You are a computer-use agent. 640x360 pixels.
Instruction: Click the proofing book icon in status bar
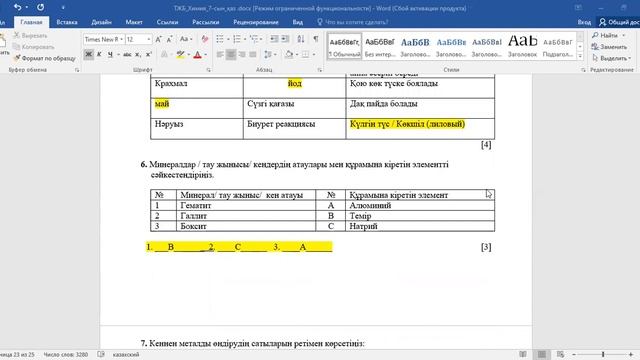[101, 354]
